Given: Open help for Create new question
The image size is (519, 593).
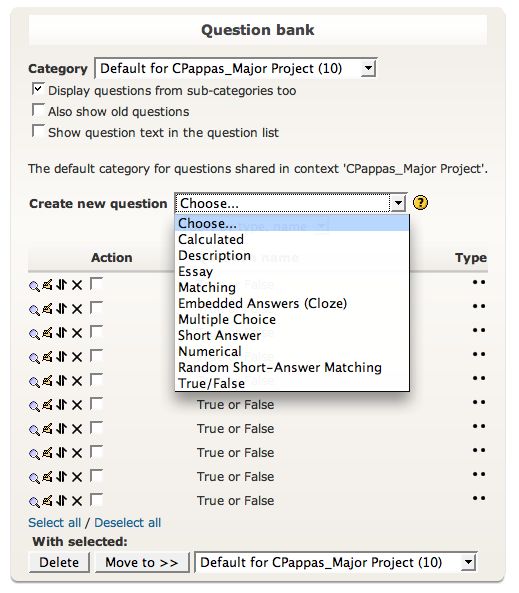Looking at the screenshot, I should point(420,203).
